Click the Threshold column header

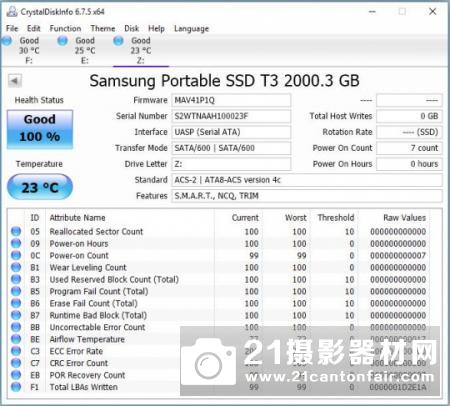336,218
